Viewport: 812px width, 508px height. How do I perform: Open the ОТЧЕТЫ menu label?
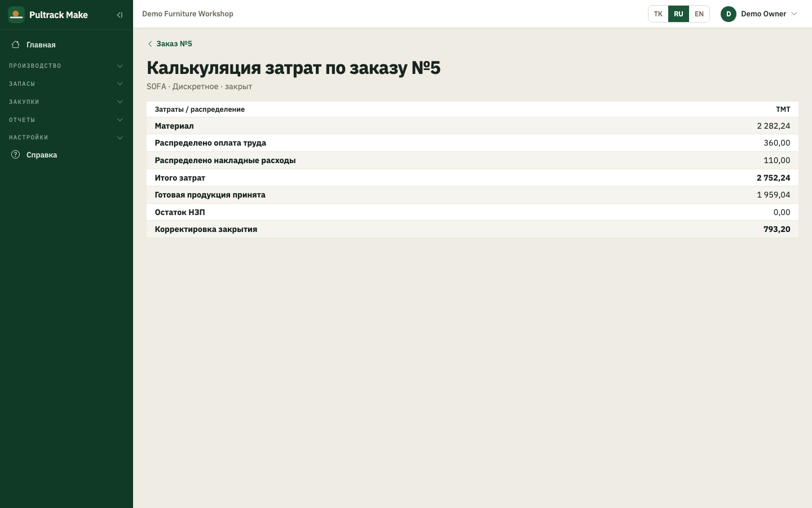pyautogui.click(x=22, y=120)
